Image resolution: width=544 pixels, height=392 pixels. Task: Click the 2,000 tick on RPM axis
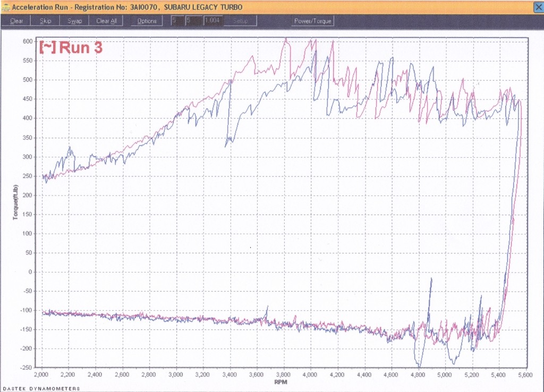42,374
